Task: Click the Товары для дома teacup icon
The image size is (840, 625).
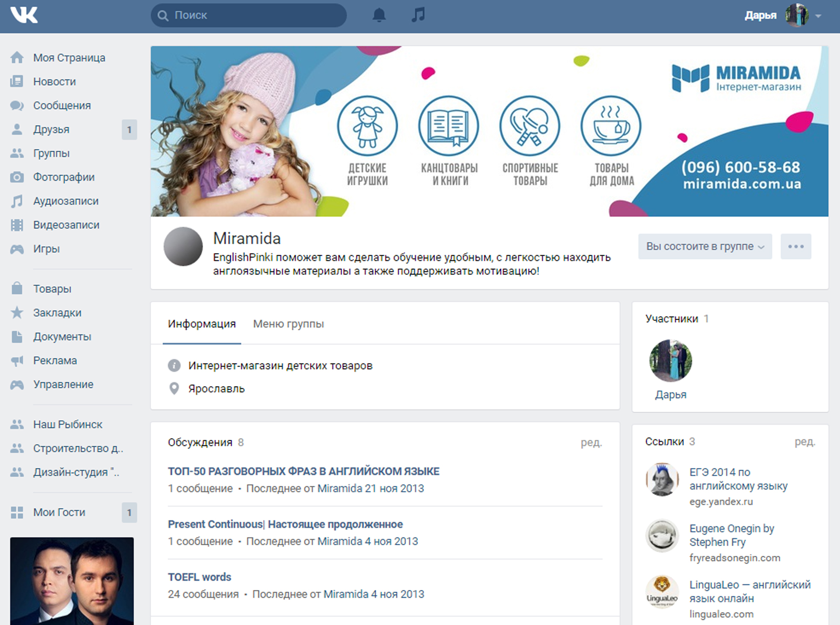Action: point(611,126)
